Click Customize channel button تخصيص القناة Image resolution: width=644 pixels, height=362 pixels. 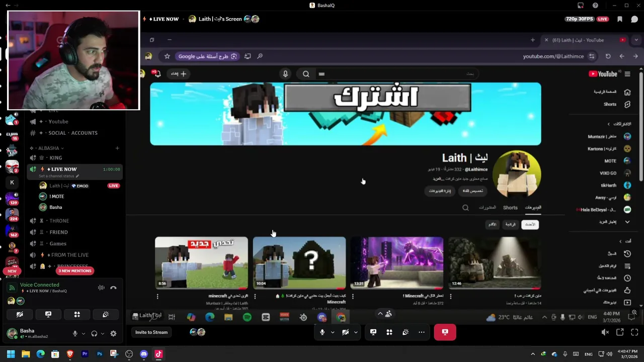[x=473, y=191]
